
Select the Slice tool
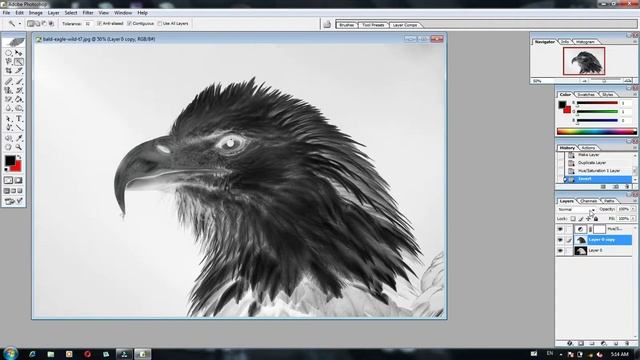click(19, 71)
